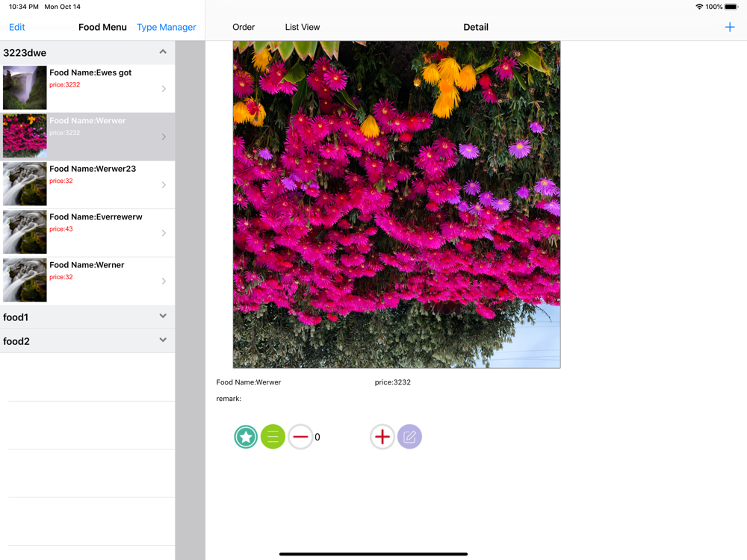The height and width of the screenshot is (560, 747).
Task: Tap the green list menu icon
Action: point(273,437)
